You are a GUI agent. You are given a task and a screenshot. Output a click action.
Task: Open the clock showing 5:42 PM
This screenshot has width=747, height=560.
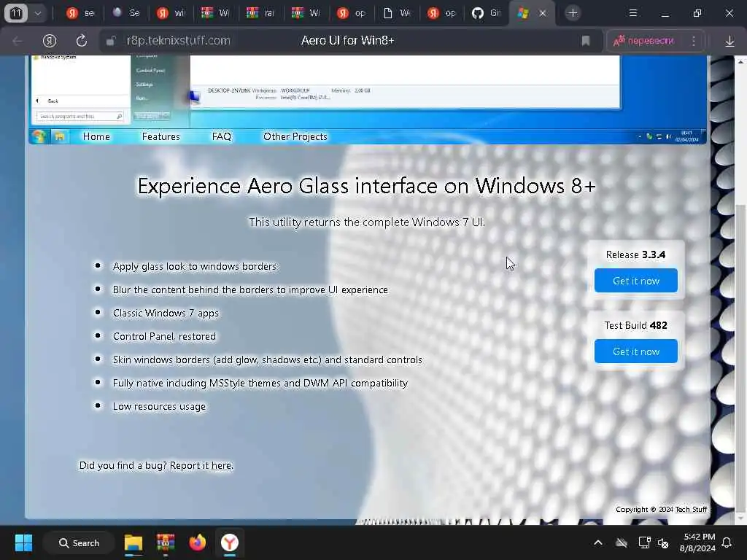pos(697,542)
